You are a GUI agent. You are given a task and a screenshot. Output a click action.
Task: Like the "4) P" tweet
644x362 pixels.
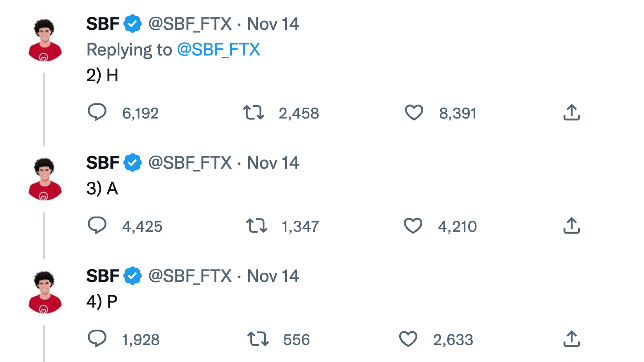pos(408,339)
